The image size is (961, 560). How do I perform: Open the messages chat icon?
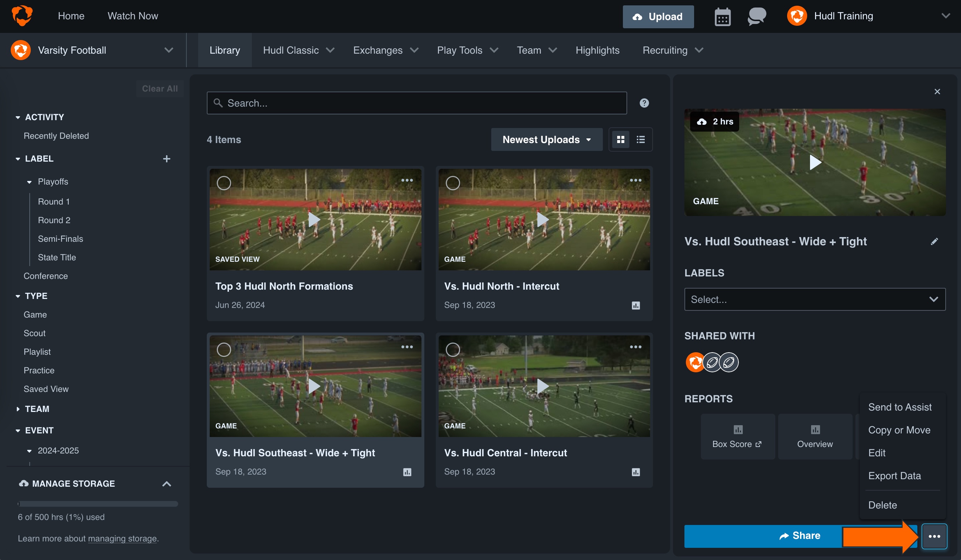coord(756,16)
